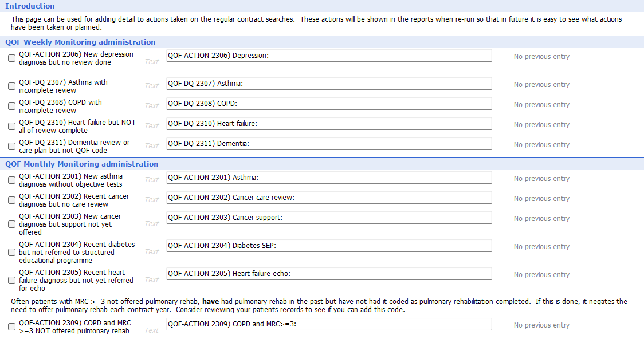Tick QOF-ACTION 2302 Recent cancer diagnosis checkbox
The height and width of the screenshot is (343, 644).
tap(12, 200)
